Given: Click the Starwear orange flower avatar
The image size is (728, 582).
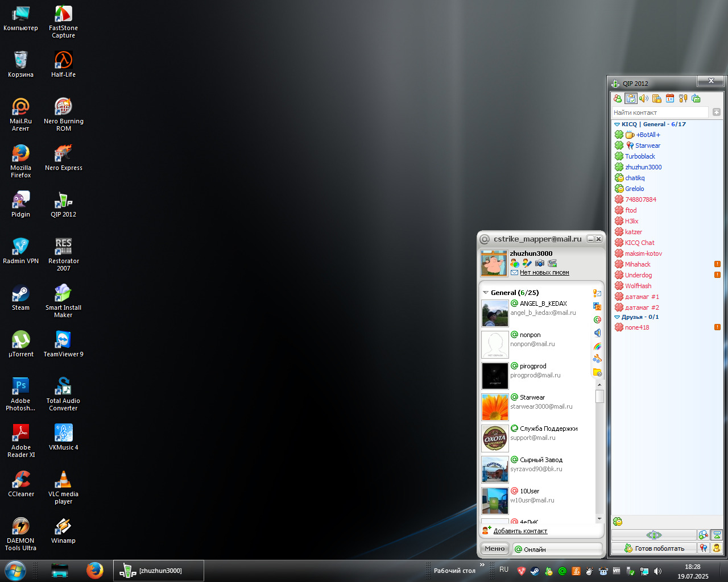Looking at the screenshot, I should coord(495,408).
